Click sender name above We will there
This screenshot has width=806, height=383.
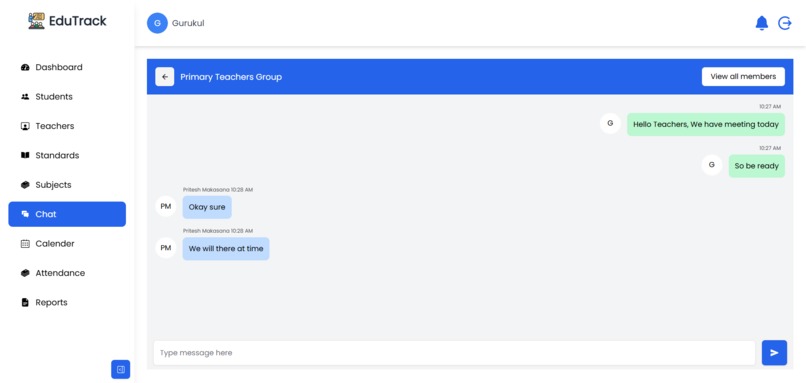tap(206, 231)
